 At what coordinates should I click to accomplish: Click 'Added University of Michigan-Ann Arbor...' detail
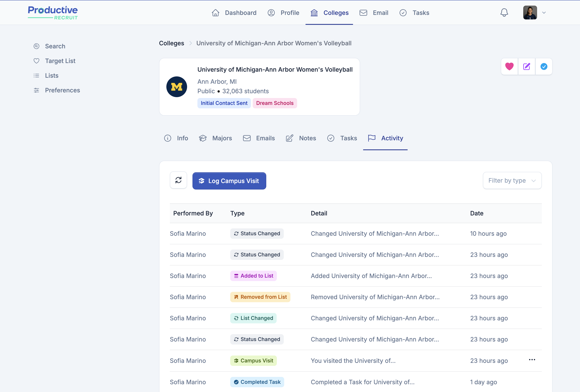pyautogui.click(x=371, y=276)
